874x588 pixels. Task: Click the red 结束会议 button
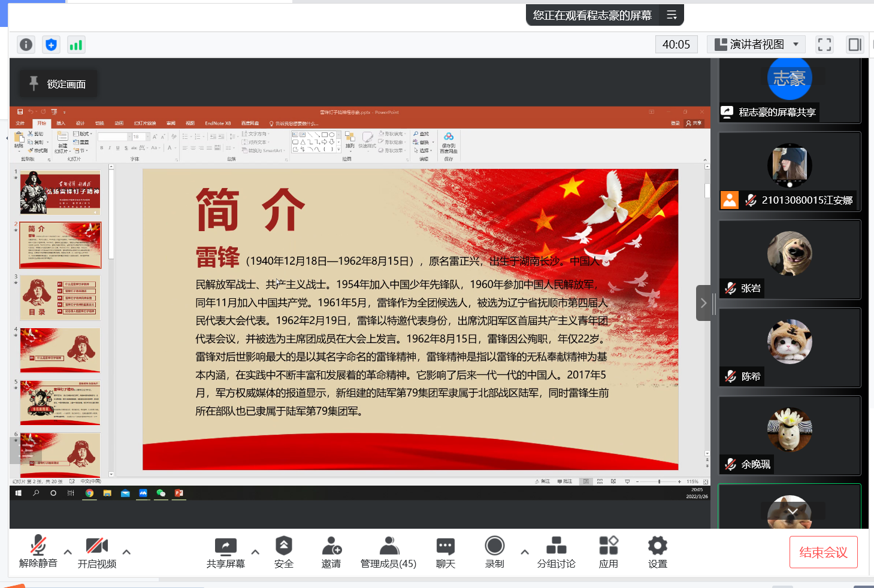tap(823, 552)
